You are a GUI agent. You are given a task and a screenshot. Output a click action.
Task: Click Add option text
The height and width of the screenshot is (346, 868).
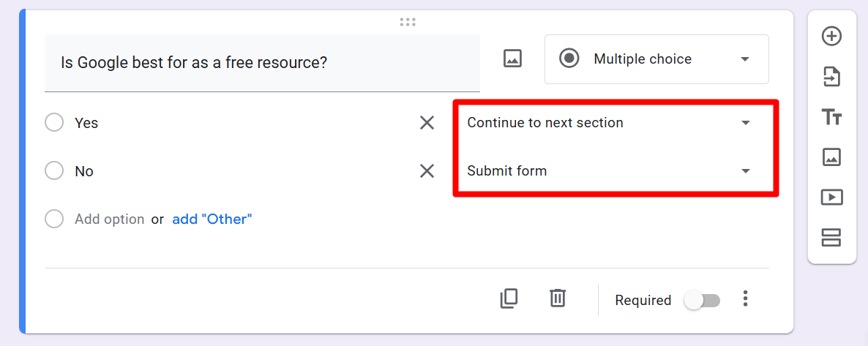(109, 219)
